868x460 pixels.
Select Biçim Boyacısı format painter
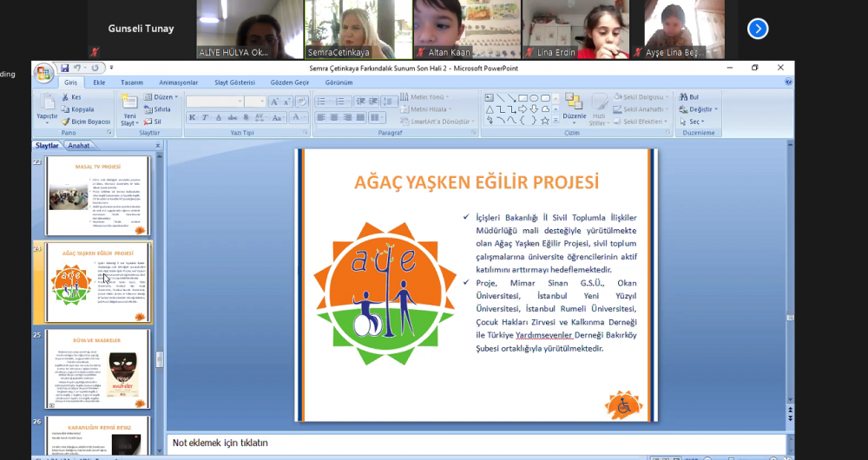point(86,122)
